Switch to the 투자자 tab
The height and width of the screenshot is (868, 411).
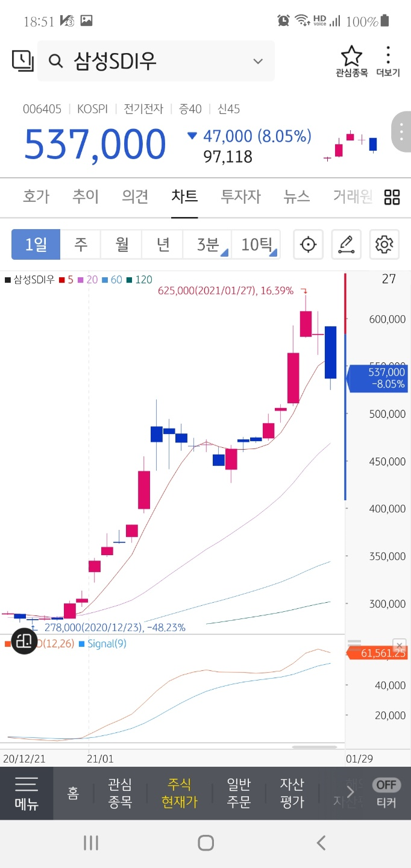(240, 197)
